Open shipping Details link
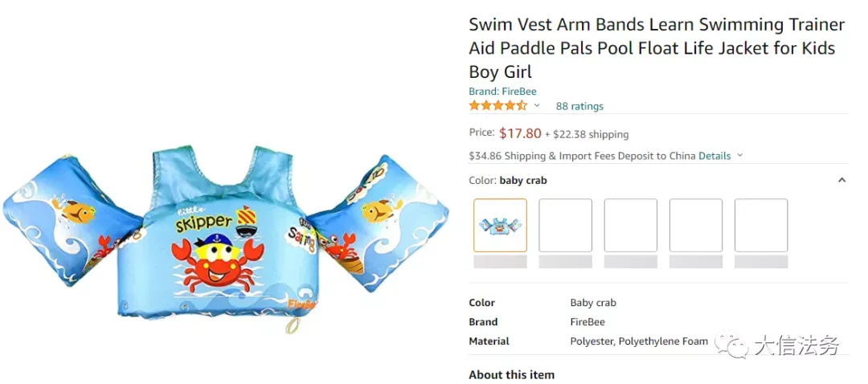 pos(714,156)
